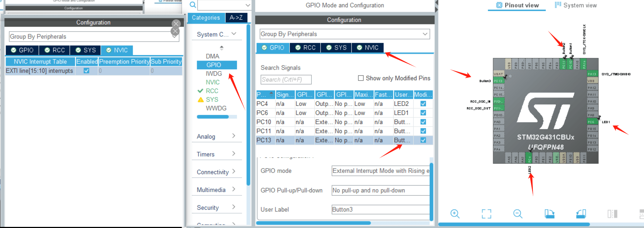The height and width of the screenshot is (228, 644).
Task: Open RCC tab in GPIO configuration
Action: tap(305, 48)
